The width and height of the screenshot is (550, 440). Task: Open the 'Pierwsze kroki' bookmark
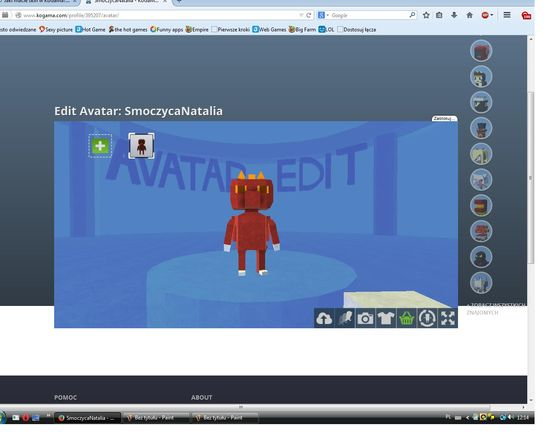tap(230, 29)
